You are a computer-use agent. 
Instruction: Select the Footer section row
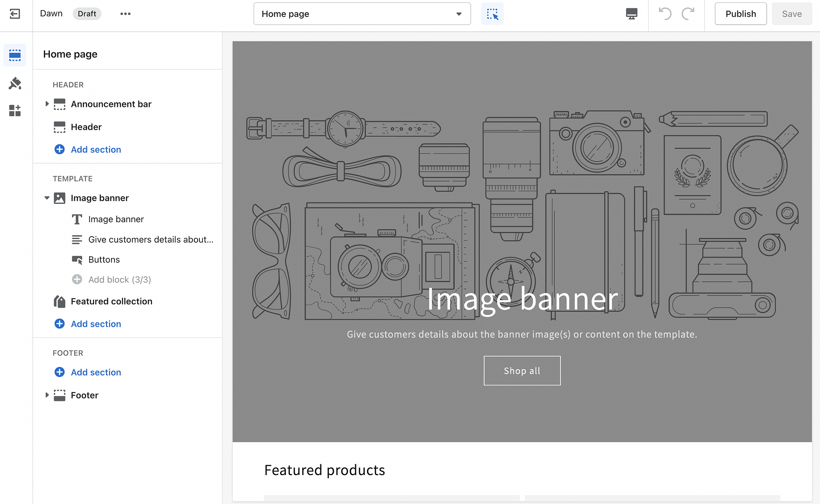[127, 395]
